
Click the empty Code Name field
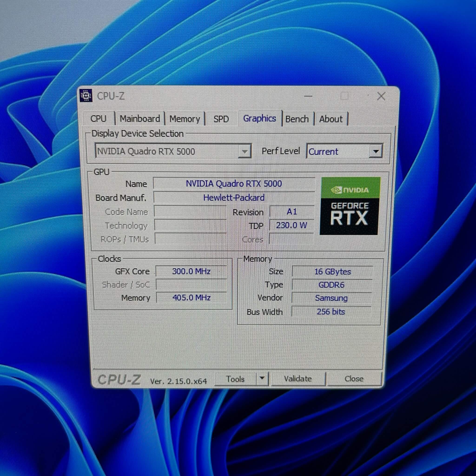click(190, 212)
